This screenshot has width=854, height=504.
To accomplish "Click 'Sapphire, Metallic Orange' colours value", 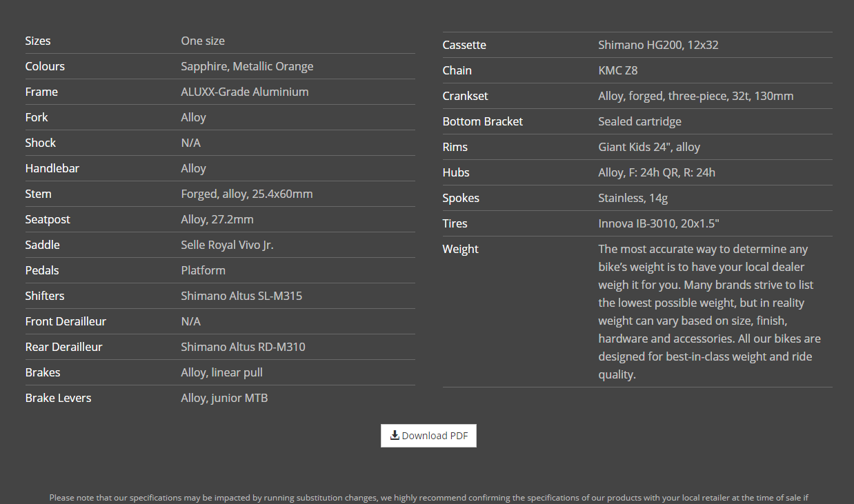I will [247, 66].
